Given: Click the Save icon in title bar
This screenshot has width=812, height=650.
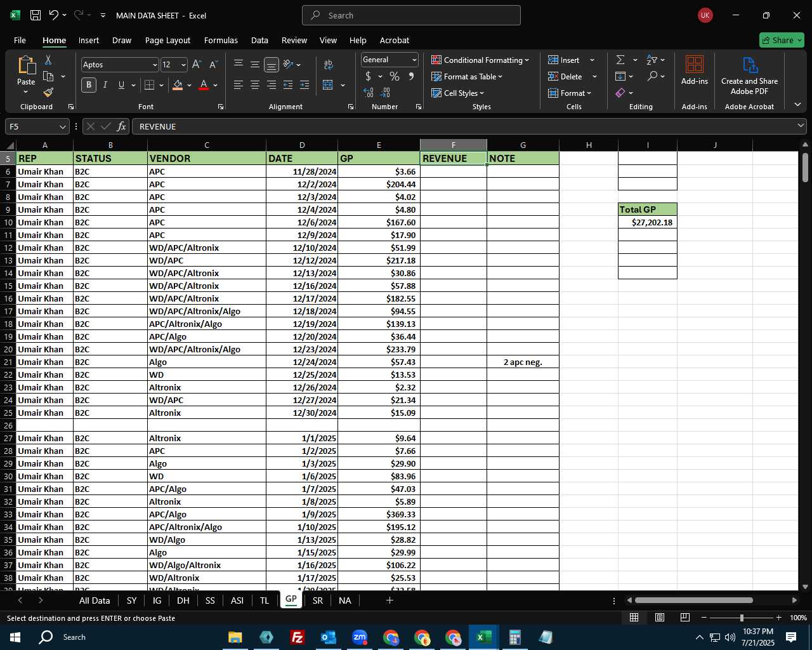Looking at the screenshot, I should click(x=36, y=15).
